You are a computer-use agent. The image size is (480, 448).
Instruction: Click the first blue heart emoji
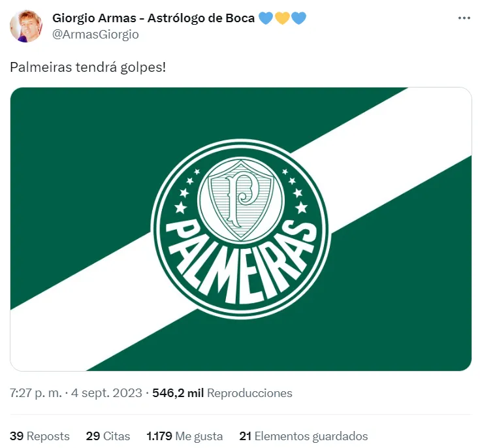(266, 18)
